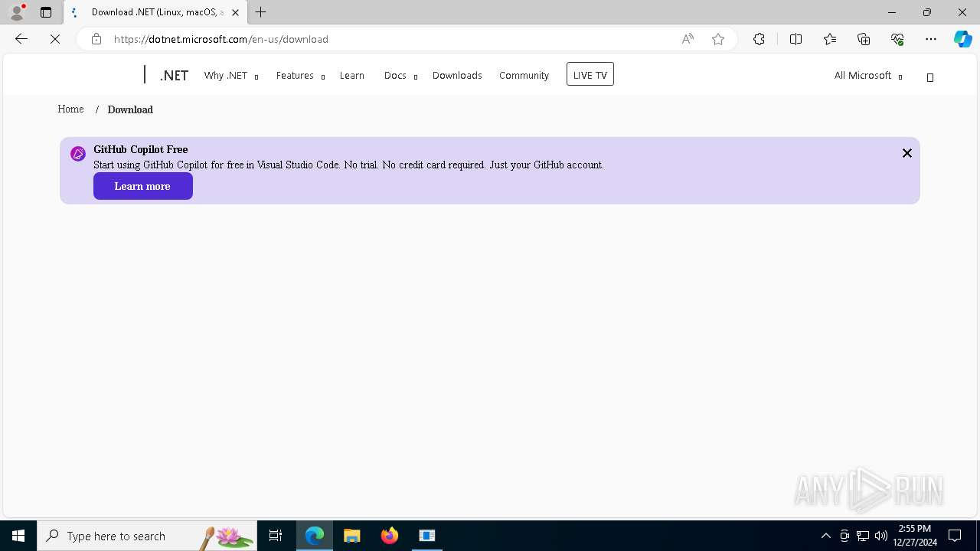The height and width of the screenshot is (551, 980).
Task: Open the Extensions menu
Action: pyautogui.click(x=759, y=39)
